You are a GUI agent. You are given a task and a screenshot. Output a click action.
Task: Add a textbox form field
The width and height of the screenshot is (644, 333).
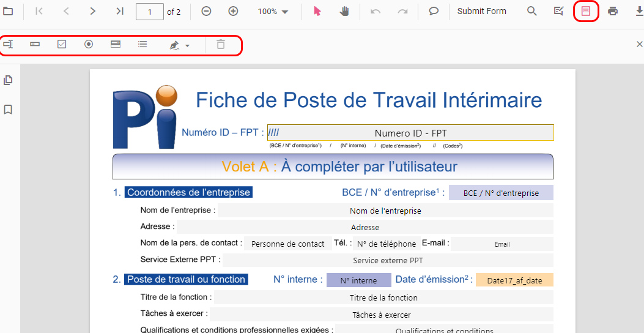click(x=8, y=44)
